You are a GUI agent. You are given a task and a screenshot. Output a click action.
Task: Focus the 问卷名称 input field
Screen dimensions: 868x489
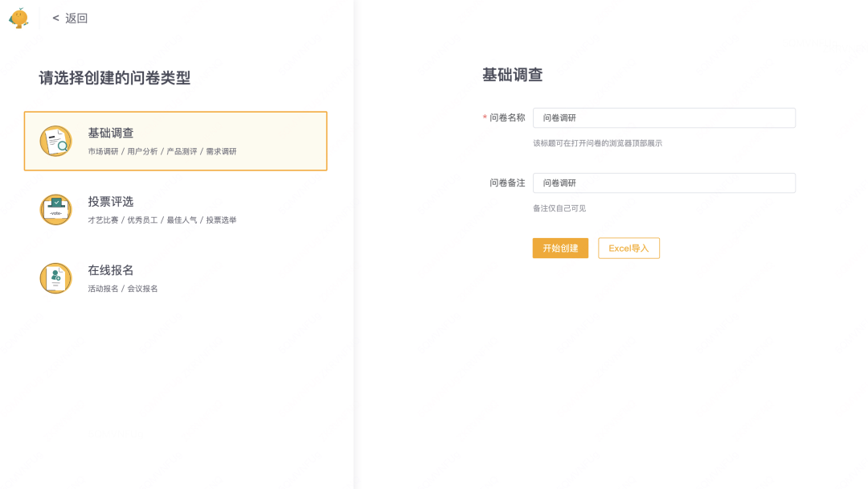coord(664,118)
